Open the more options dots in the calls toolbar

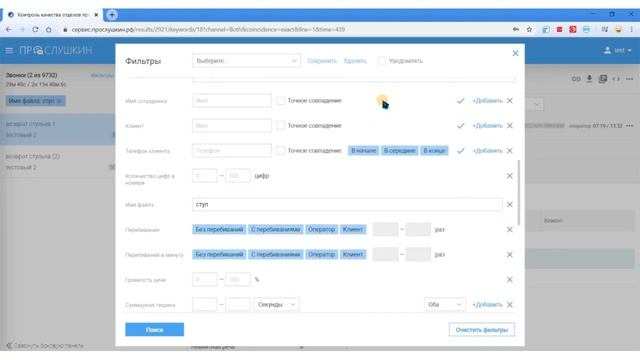629,79
